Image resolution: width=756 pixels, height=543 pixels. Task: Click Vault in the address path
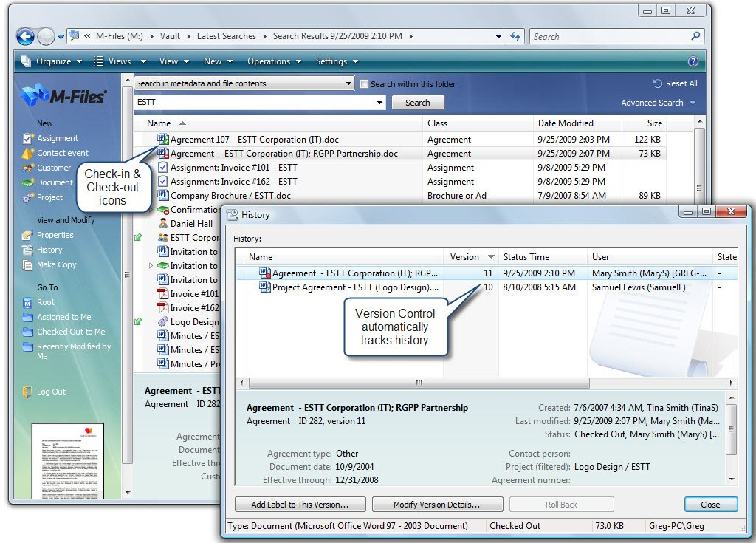point(171,36)
